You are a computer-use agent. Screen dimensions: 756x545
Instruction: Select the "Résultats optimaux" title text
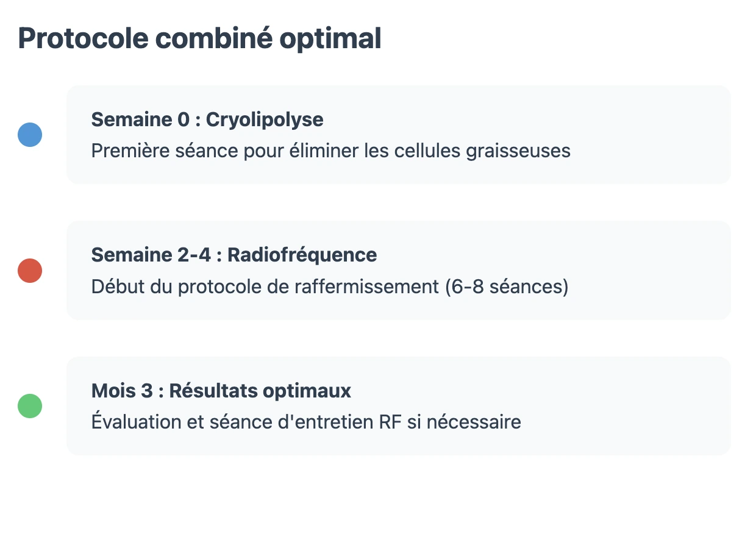(x=260, y=391)
